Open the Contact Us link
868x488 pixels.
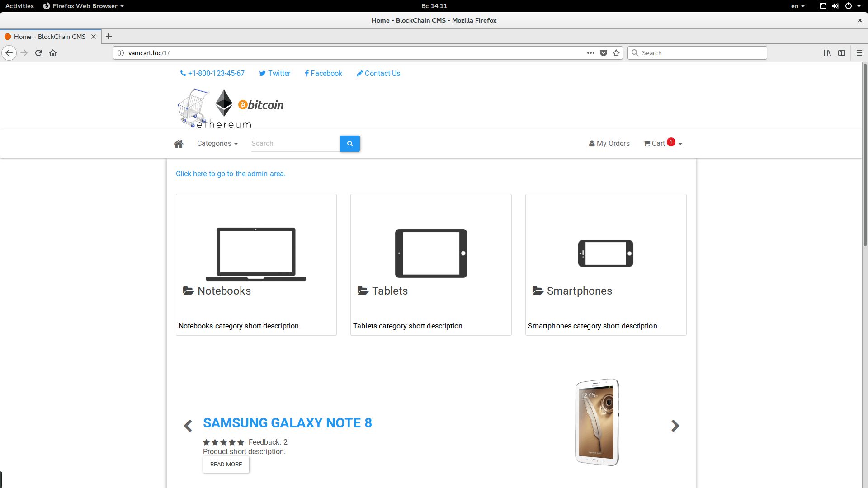(378, 74)
